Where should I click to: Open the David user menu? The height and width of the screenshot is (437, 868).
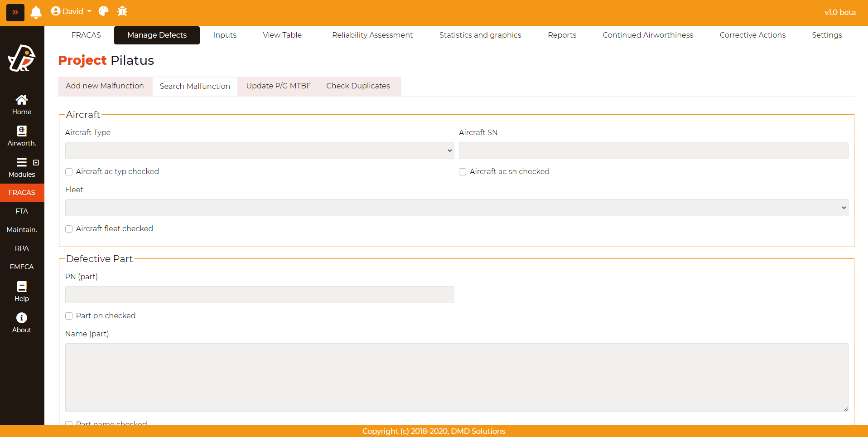(72, 11)
